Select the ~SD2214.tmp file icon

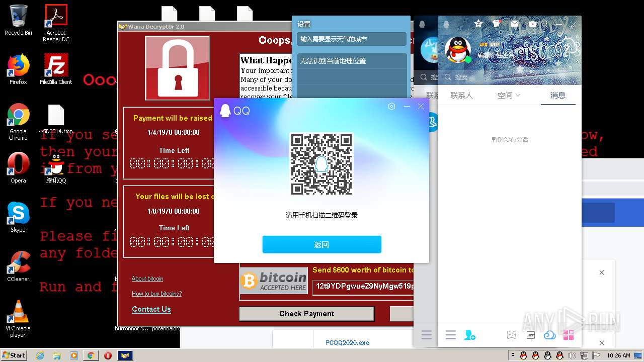pyautogui.click(x=56, y=119)
